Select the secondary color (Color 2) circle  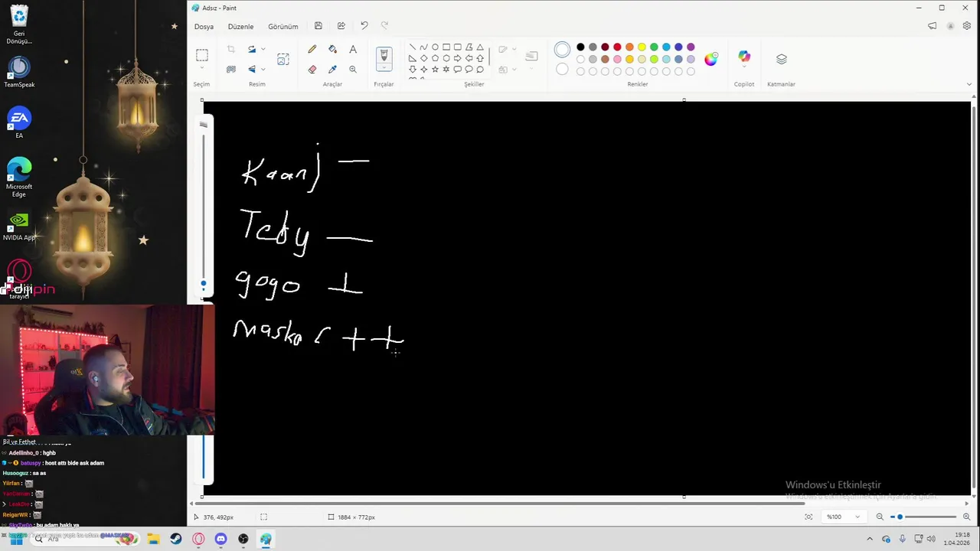click(562, 70)
